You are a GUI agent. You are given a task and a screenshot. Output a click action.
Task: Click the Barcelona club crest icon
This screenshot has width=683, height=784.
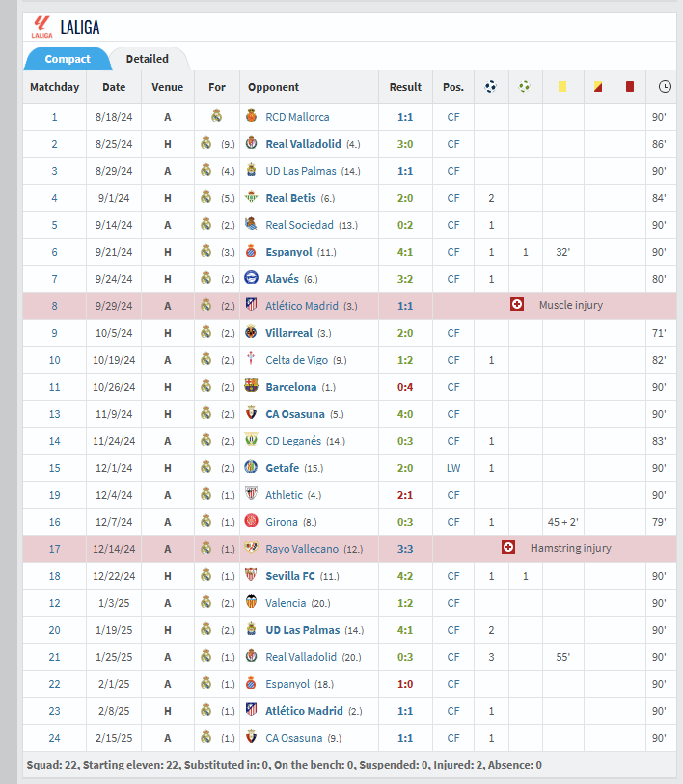pyautogui.click(x=252, y=387)
